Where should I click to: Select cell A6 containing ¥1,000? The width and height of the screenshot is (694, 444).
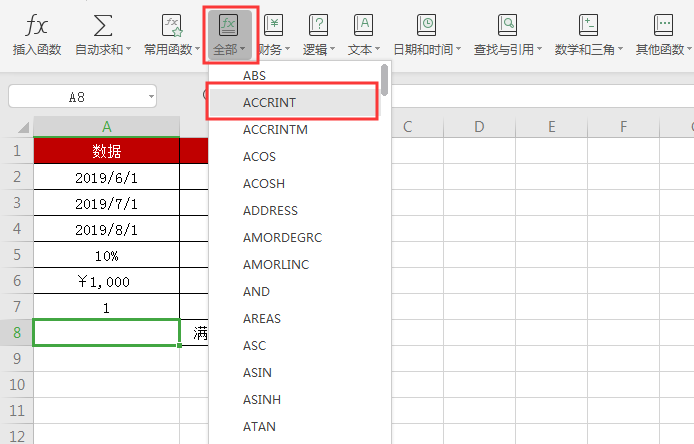tap(106, 281)
